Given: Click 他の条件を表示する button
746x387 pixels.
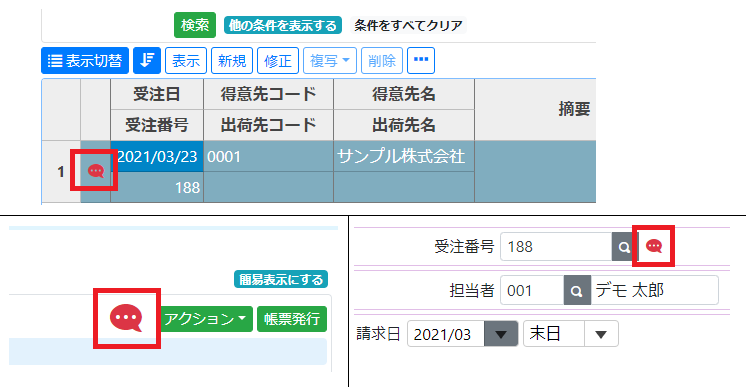Looking at the screenshot, I should point(283,25).
